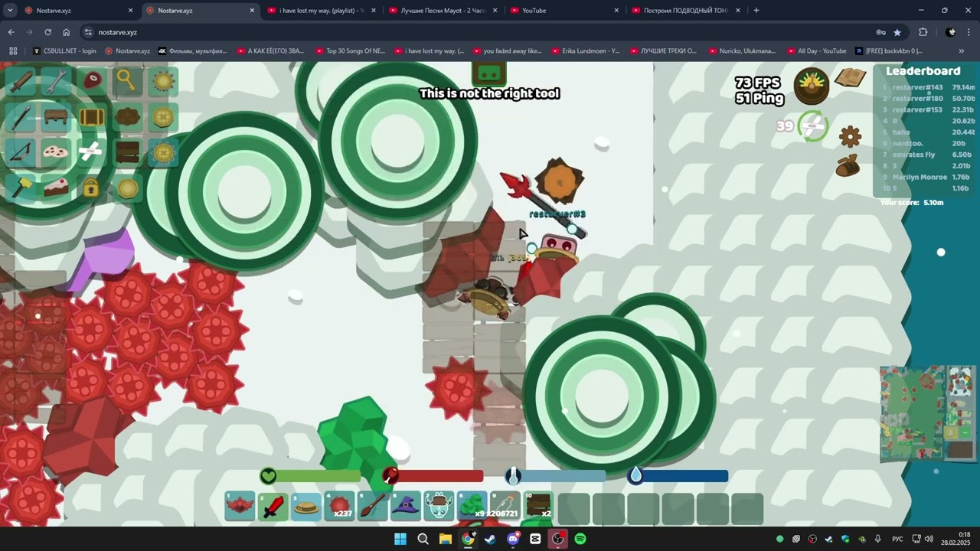The image size is (980, 551).
Task: Open the day-night clock dial
Action: (x=812, y=86)
